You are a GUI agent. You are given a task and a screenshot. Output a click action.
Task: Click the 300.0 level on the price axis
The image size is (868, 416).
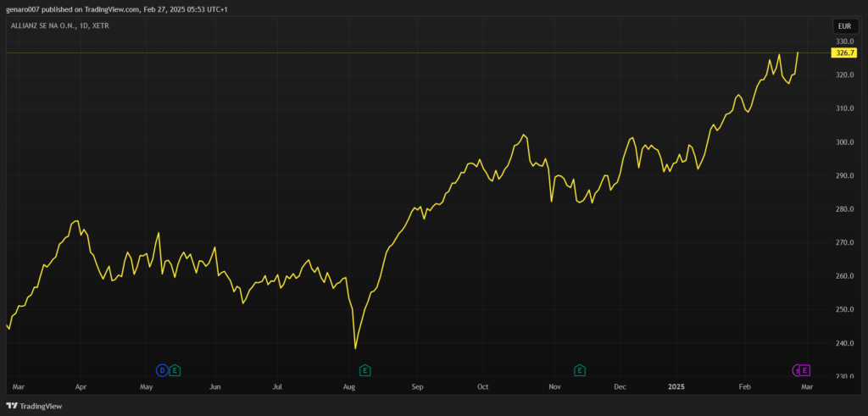[843, 142]
